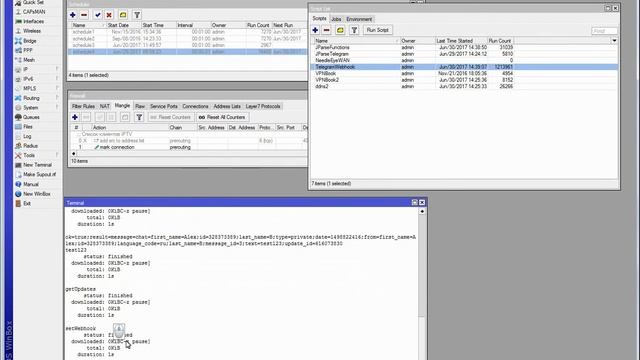
Task: Add a new scheduler entry with plus icon
Action: [73, 15]
